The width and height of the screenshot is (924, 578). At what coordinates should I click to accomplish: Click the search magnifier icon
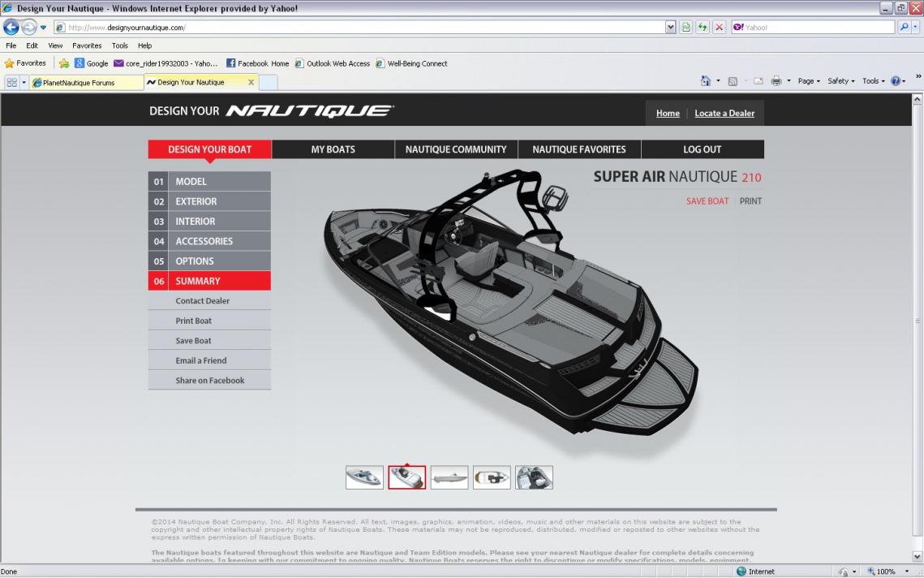tap(904, 27)
